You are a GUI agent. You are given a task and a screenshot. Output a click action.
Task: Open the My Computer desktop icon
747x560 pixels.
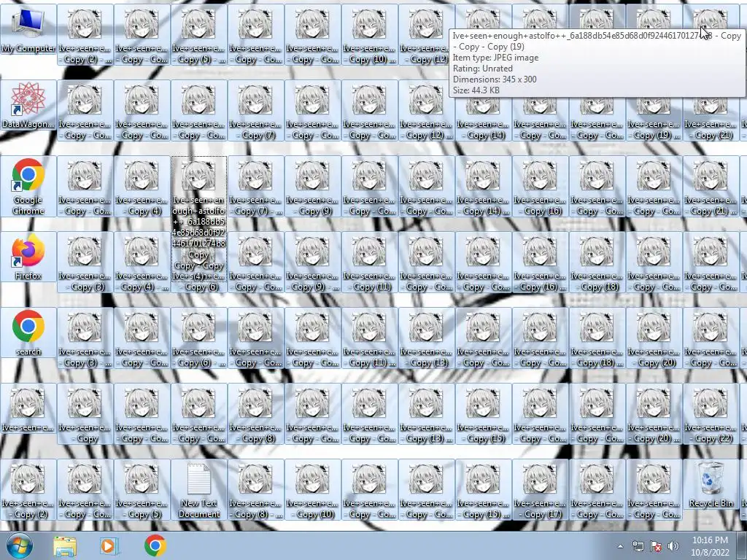point(28,31)
